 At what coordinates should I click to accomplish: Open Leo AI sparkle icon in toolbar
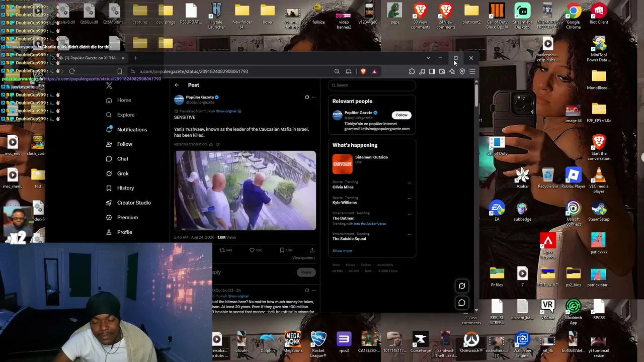click(x=452, y=71)
